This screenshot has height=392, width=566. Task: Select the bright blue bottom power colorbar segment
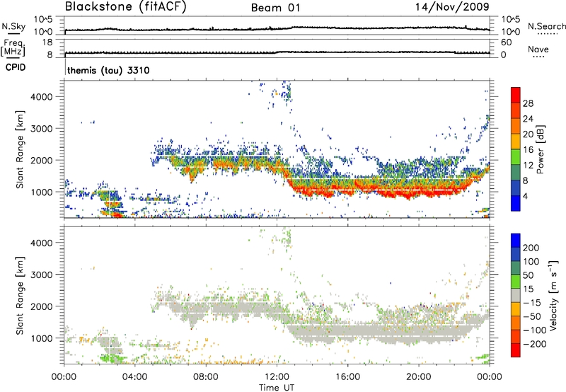516,203
